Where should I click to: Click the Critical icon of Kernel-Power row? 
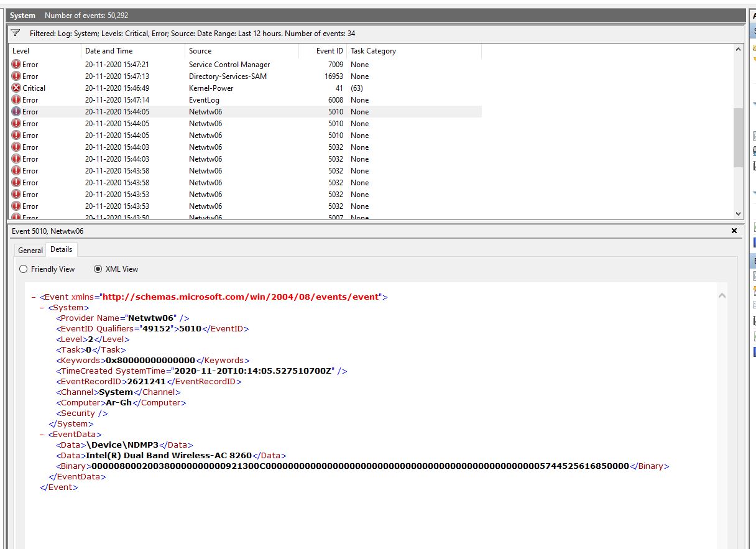point(16,88)
